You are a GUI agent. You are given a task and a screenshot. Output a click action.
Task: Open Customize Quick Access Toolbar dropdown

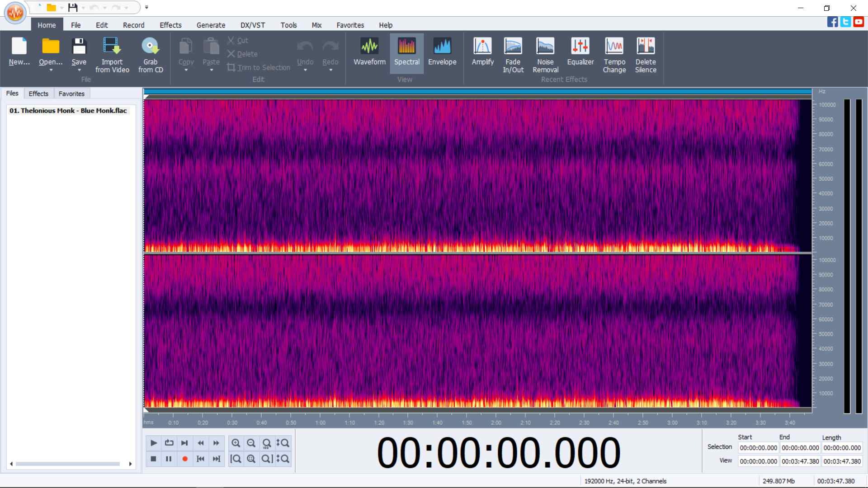(x=146, y=7)
